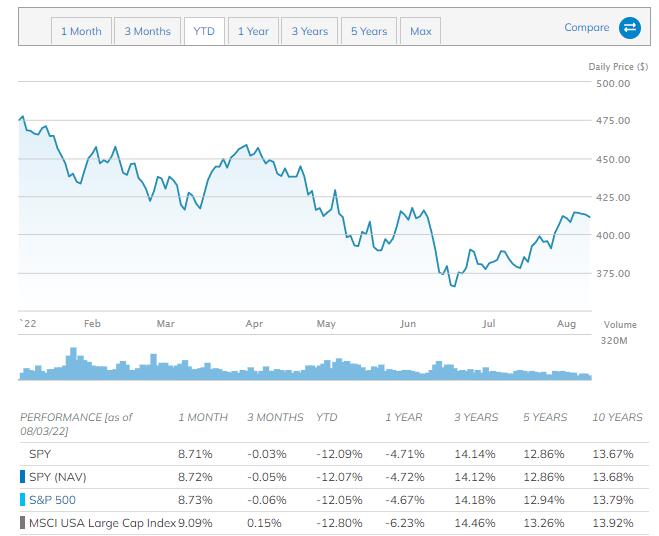Click SPY 1 month value 8.71%
Screen dimensions: 659x536
pos(195,454)
